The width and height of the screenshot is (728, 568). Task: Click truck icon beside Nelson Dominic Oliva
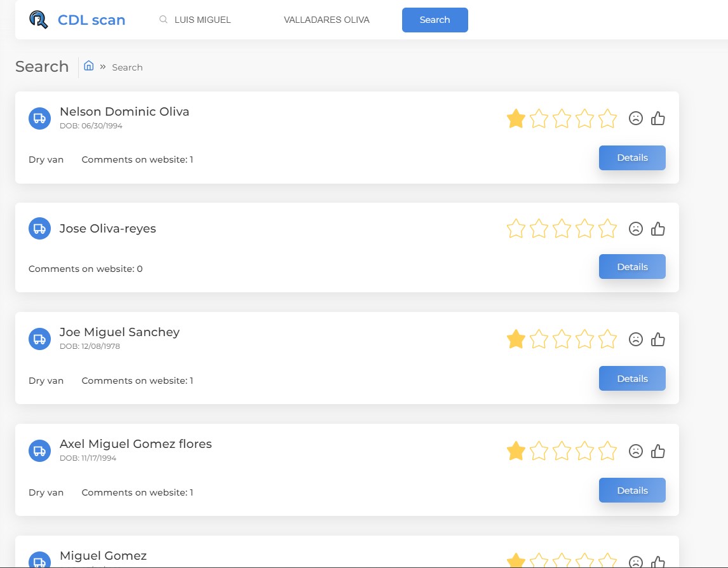(x=39, y=118)
